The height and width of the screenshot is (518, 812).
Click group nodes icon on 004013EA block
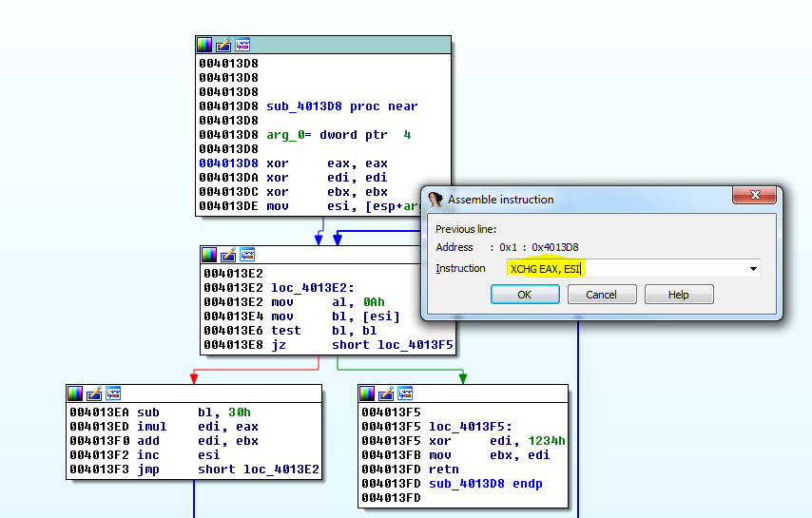coord(113,393)
